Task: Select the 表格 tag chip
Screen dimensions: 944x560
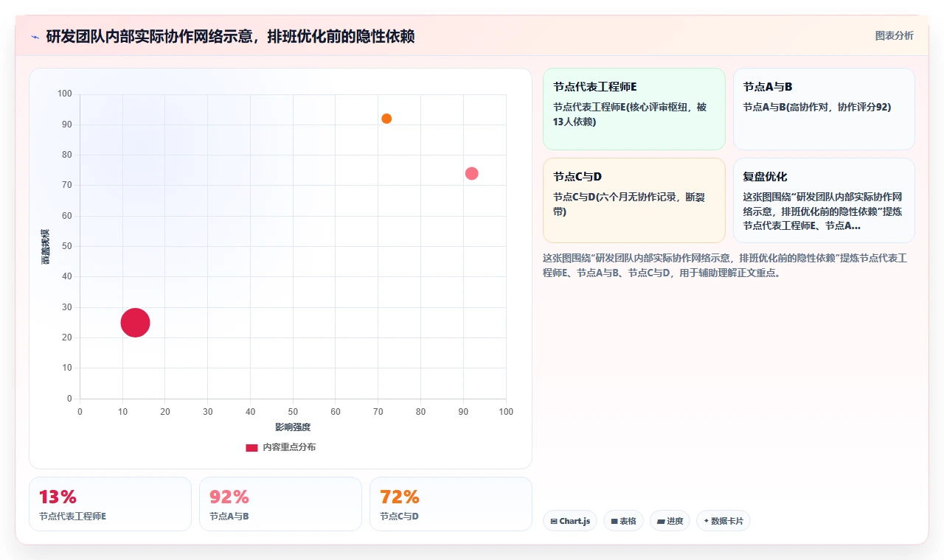Action: click(x=623, y=521)
